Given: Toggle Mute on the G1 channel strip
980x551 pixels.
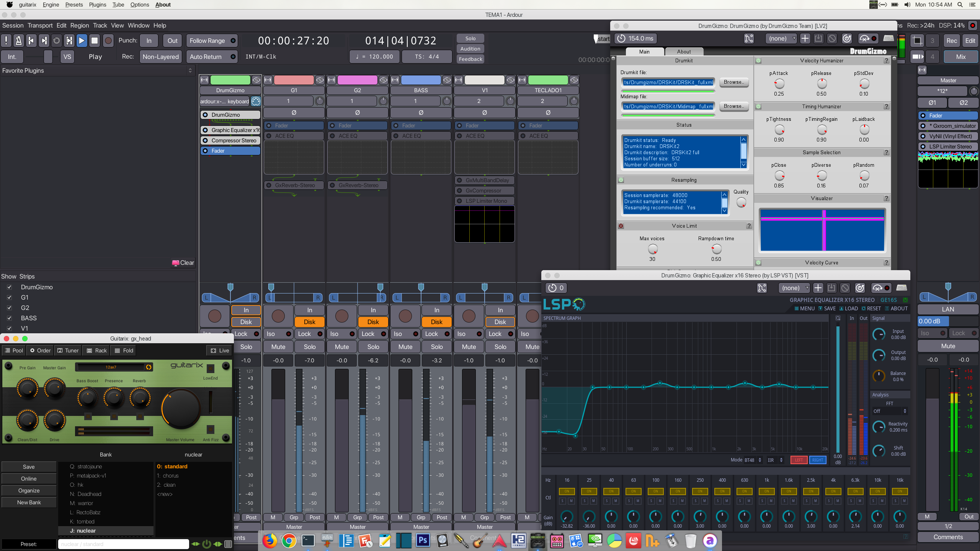Looking at the screenshot, I should [x=278, y=346].
